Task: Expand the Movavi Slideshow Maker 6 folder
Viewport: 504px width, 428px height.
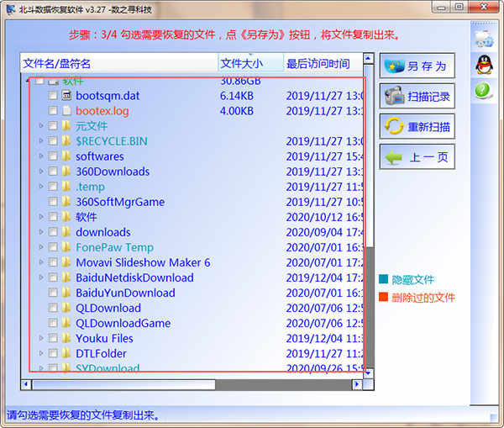Action: coord(40,262)
